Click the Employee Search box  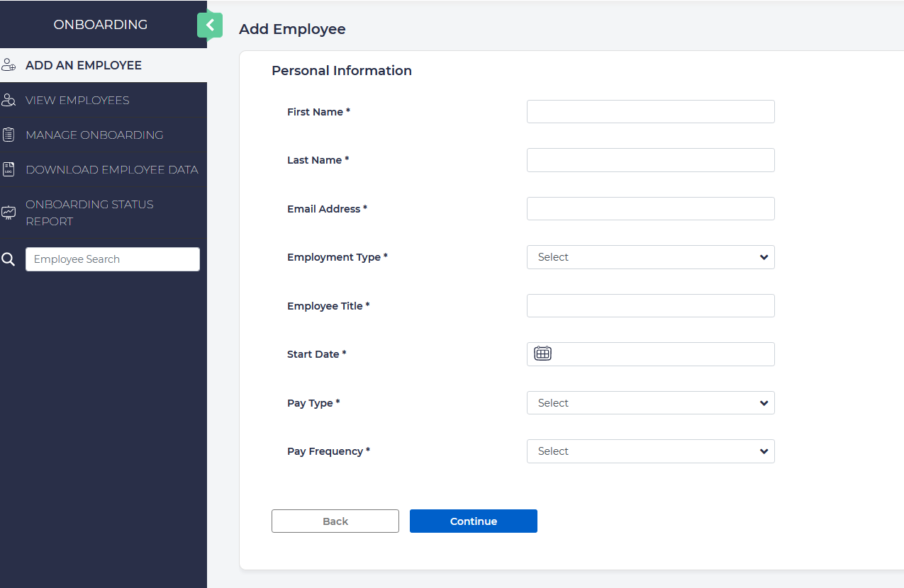click(x=113, y=259)
